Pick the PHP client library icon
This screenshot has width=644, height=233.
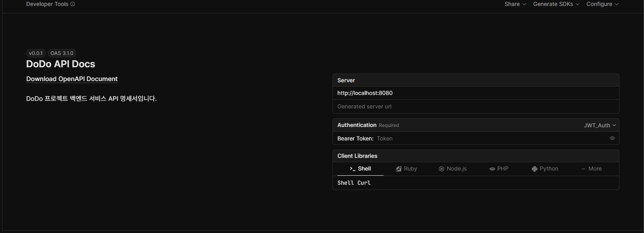click(x=492, y=169)
